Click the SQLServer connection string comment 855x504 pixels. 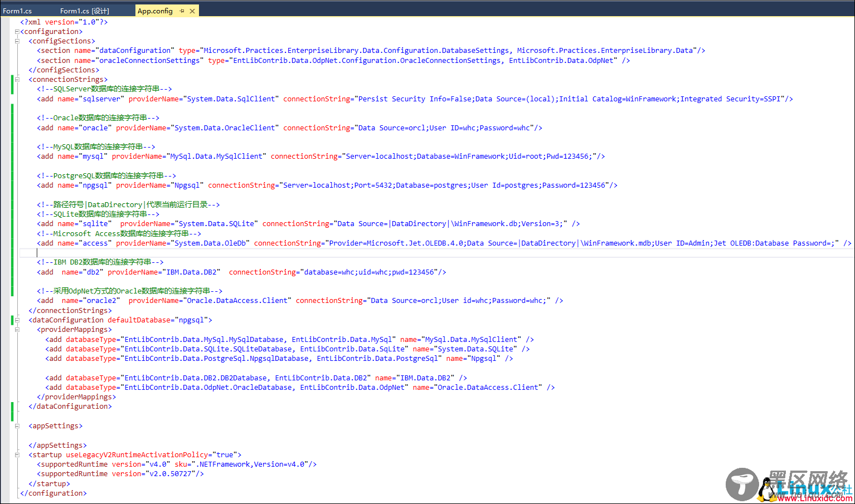(x=104, y=89)
